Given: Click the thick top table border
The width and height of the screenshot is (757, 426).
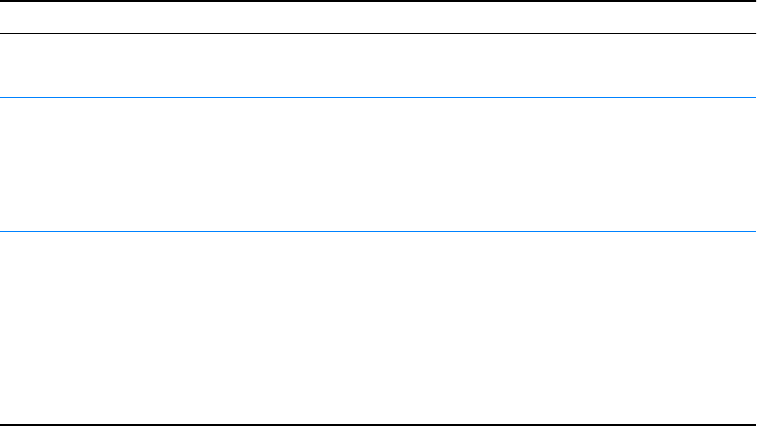Looking at the screenshot, I should 378,2.
